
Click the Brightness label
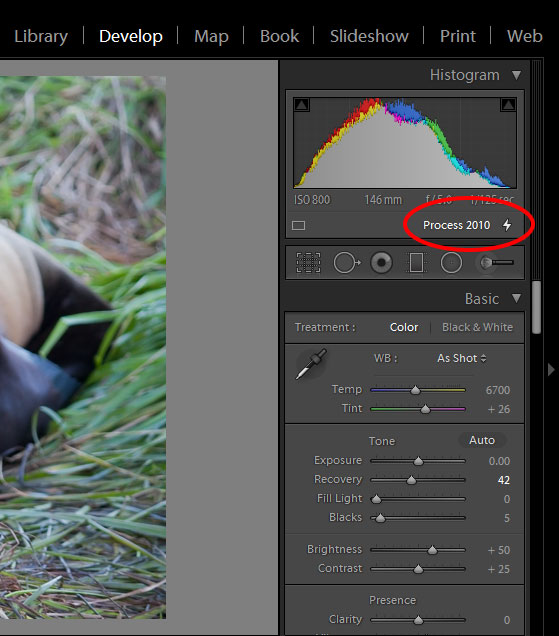point(334,549)
